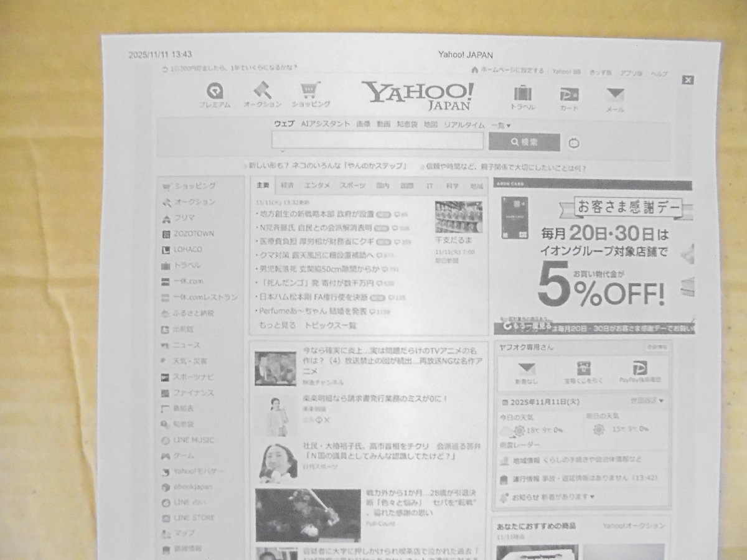Screen dimensions: 747x560
Task: Select the 国内 news tab
Action: tap(383, 185)
